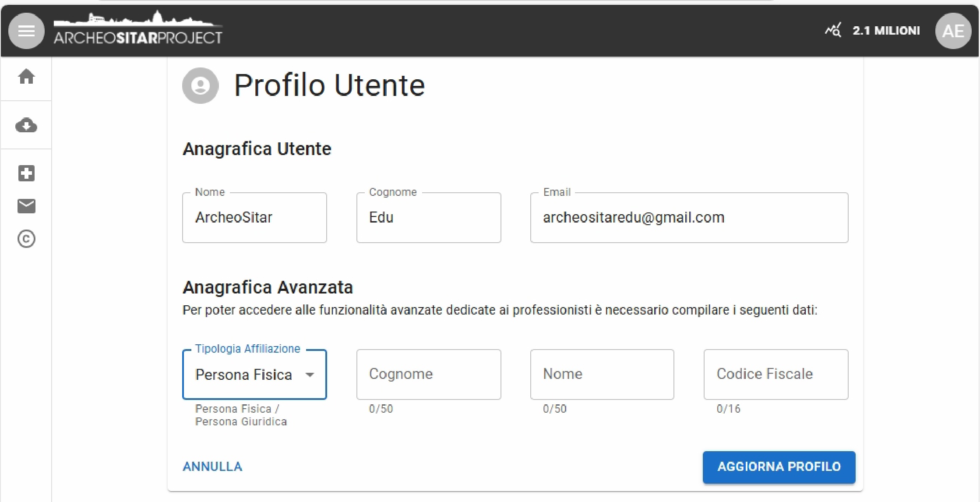Open the hamburger menu button

[x=26, y=31]
